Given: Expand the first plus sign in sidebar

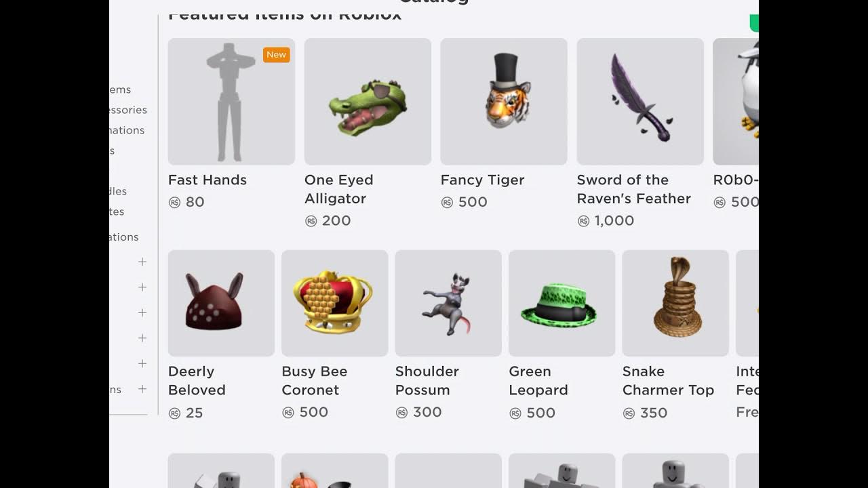Looking at the screenshot, I should click(142, 262).
